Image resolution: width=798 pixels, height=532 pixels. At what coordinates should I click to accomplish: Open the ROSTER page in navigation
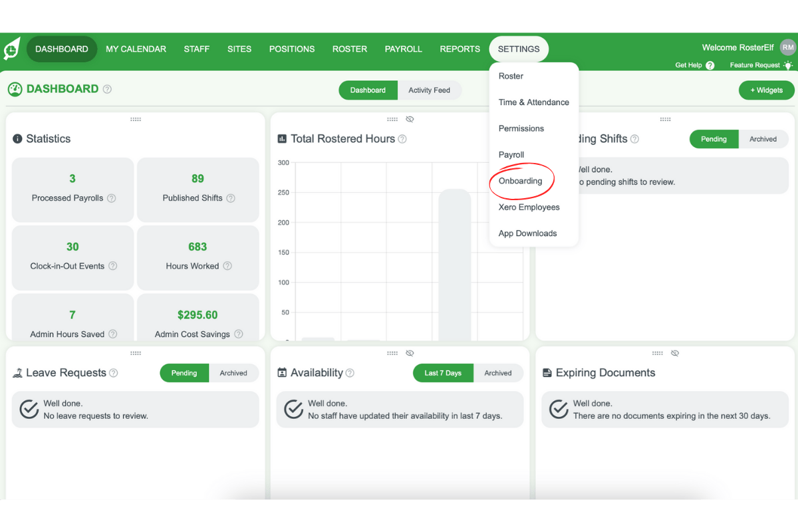350,49
